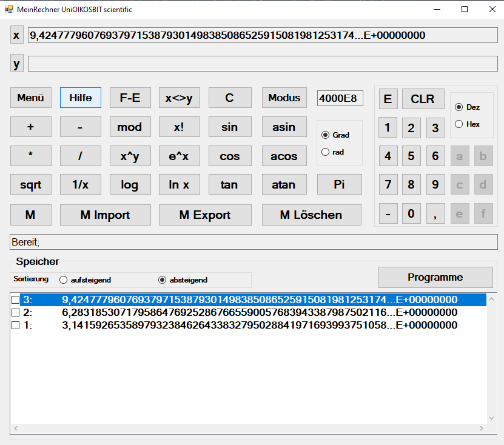Open the Programme button

(x=435, y=277)
